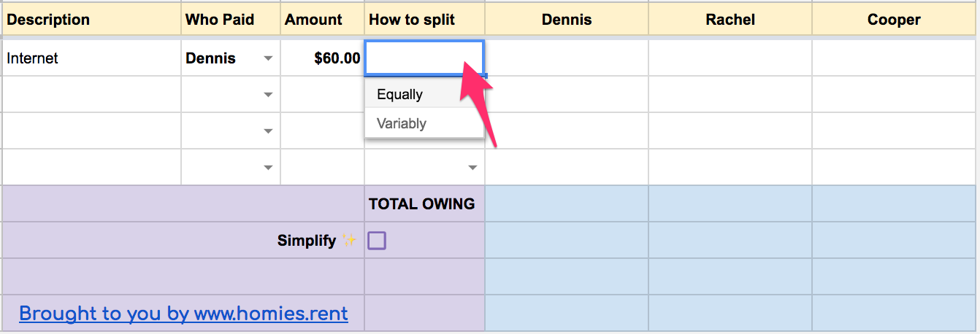Expand the Who Paid dropdown arrow beside Dennis

[x=268, y=58]
